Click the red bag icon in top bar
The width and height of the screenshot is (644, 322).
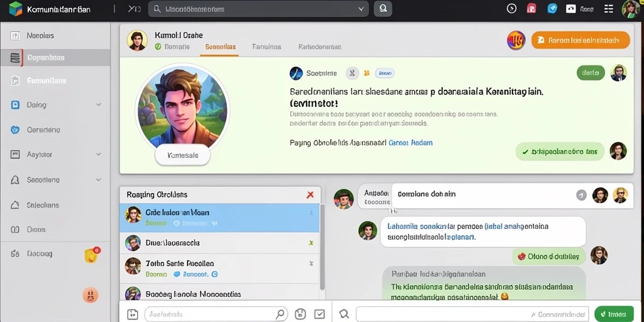[x=531, y=9]
